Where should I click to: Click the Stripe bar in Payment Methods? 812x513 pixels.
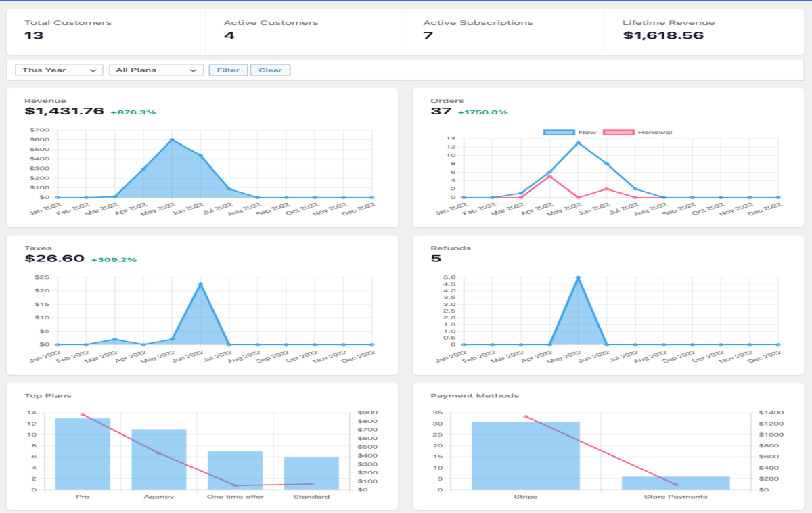click(x=526, y=455)
